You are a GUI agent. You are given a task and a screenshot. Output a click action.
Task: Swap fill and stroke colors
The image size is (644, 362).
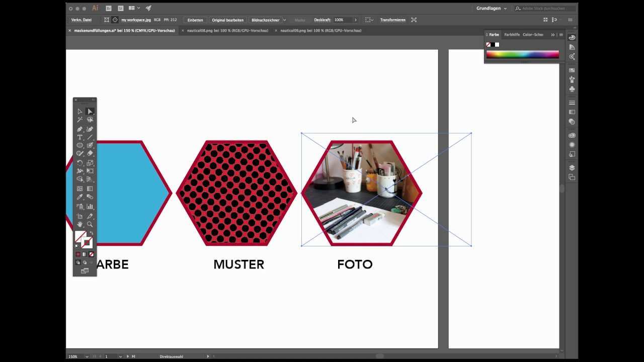pyautogui.click(x=91, y=233)
